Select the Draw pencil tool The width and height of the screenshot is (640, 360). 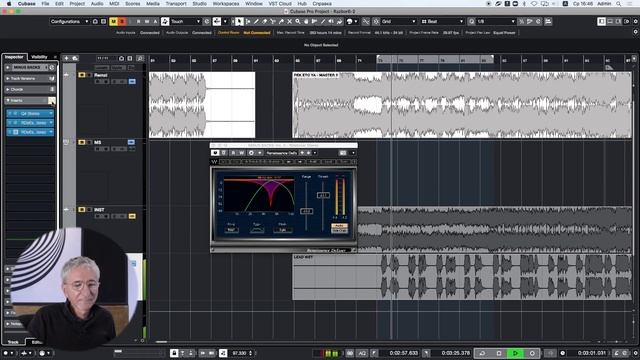tap(256, 21)
